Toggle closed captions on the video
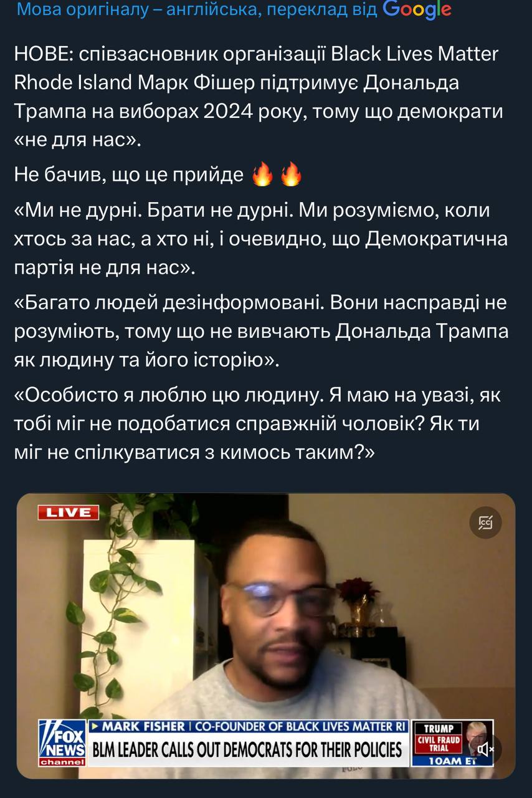The height and width of the screenshot is (798, 532). (485, 522)
